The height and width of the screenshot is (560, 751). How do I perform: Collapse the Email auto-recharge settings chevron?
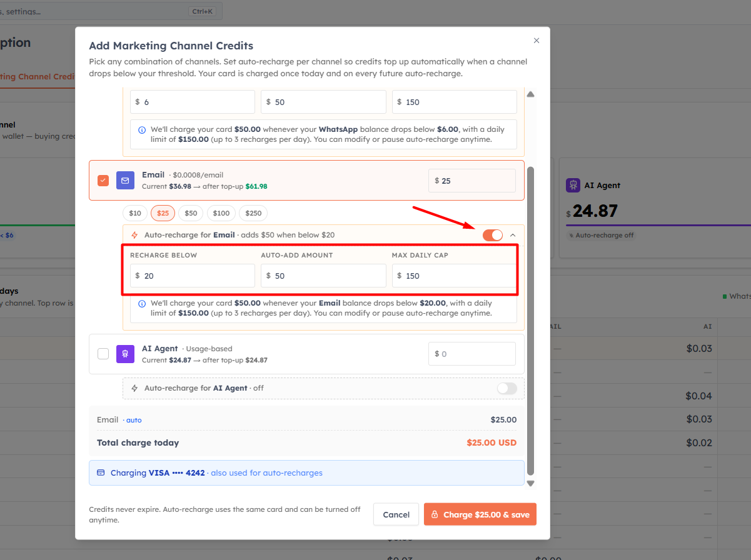513,235
